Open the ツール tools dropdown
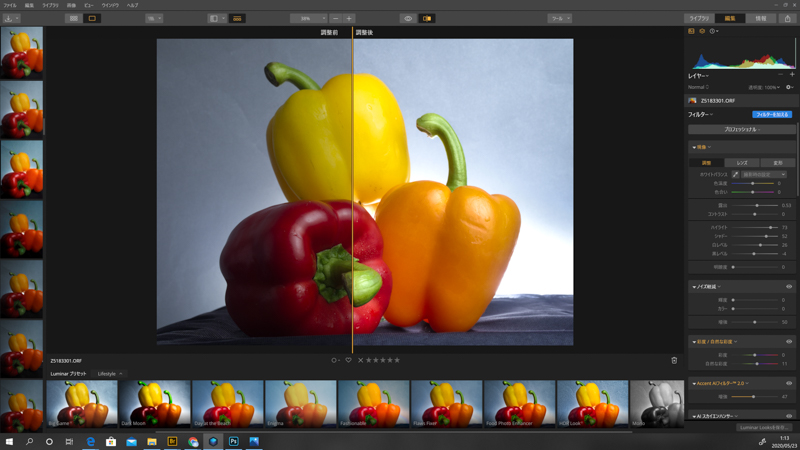Screen dimensions: 800x450 point(560,18)
